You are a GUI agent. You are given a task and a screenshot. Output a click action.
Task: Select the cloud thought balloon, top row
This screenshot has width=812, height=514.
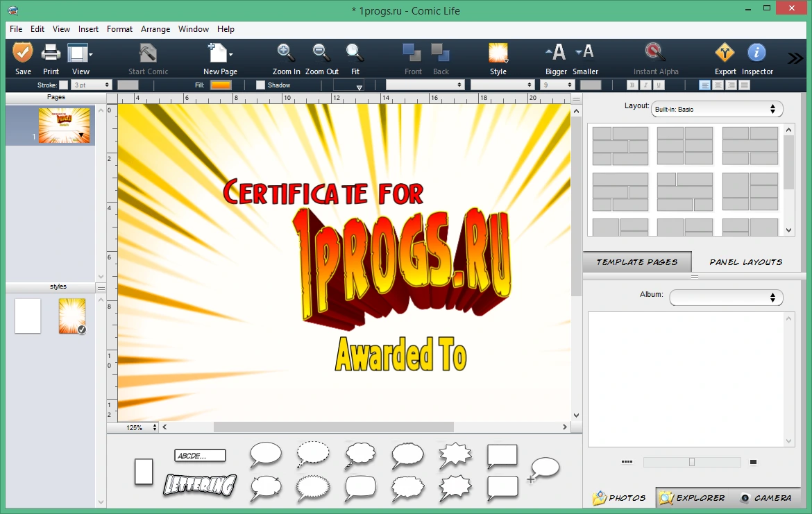click(x=360, y=456)
